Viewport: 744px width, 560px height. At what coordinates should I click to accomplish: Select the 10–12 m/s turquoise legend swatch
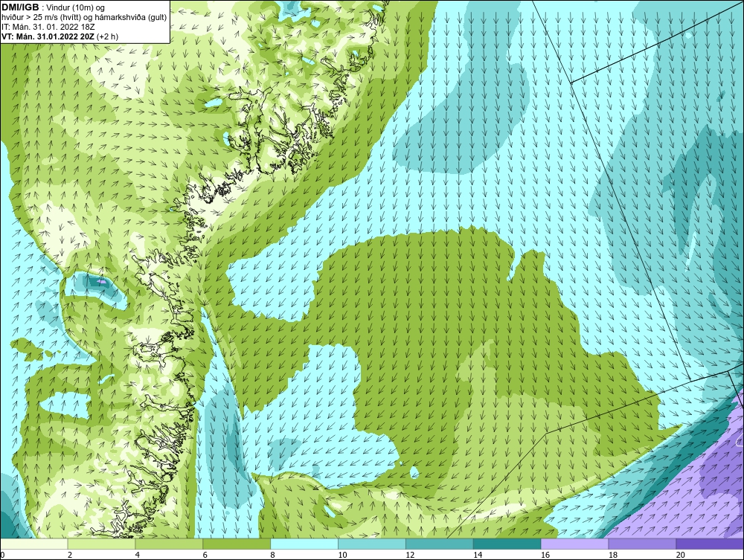372,544
